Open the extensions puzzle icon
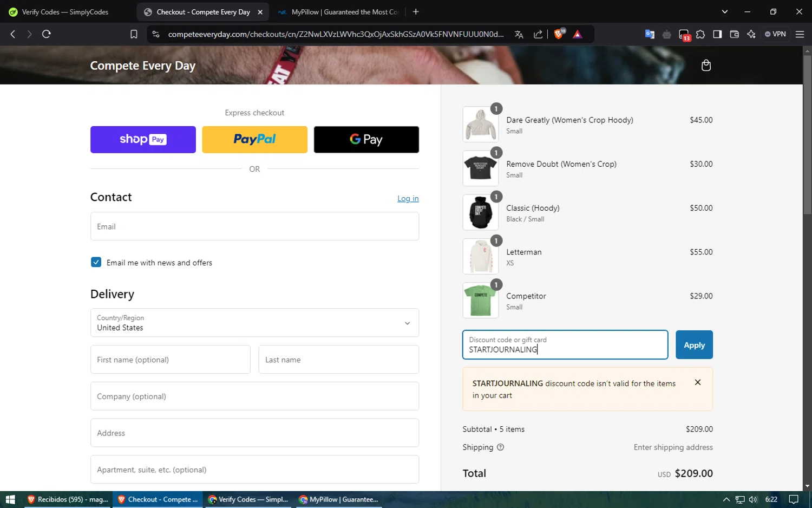The image size is (812, 508). [x=700, y=34]
